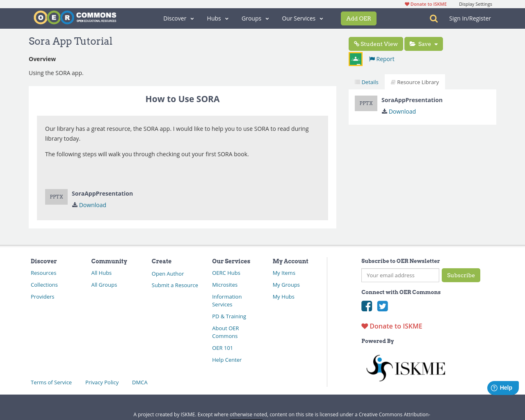This screenshot has height=420, width=525.
Task: Click the OER Commons logo
Action: [x=75, y=18]
